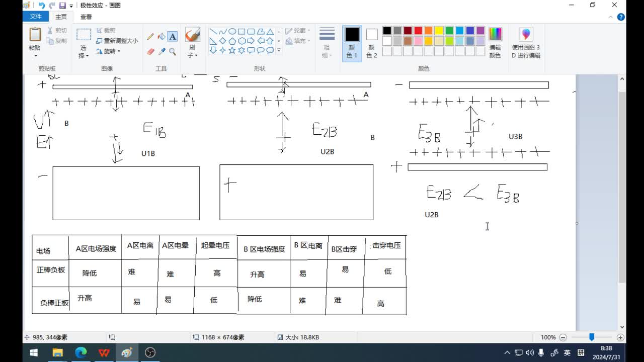Activate Color 2 (颜色 2) background
The width and height of the screenshot is (644, 362).
(x=372, y=43)
